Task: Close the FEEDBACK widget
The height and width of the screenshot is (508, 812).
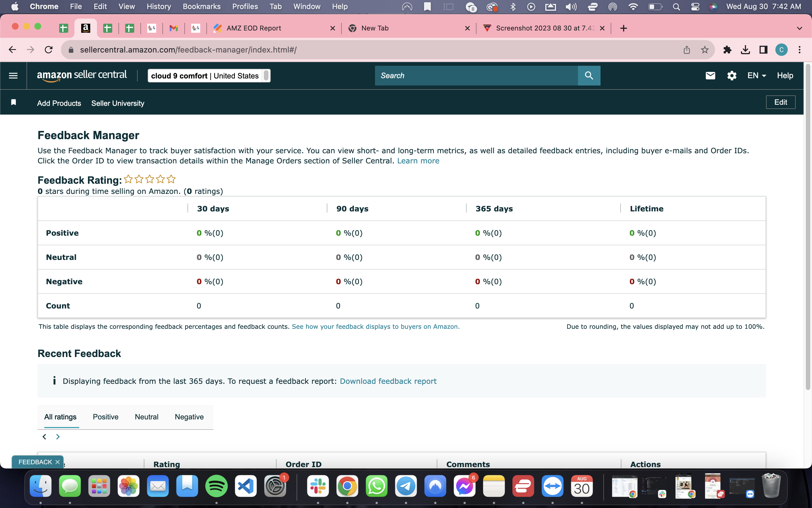Action: click(x=58, y=462)
